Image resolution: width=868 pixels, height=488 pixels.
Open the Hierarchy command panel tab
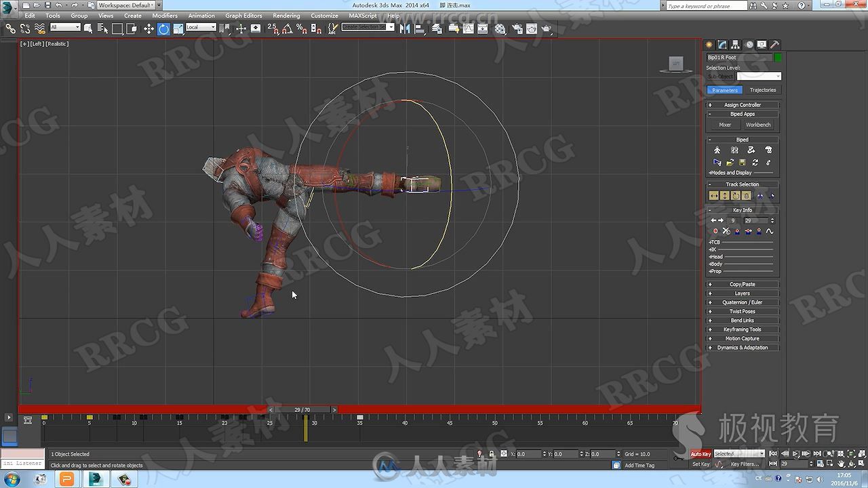point(735,45)
